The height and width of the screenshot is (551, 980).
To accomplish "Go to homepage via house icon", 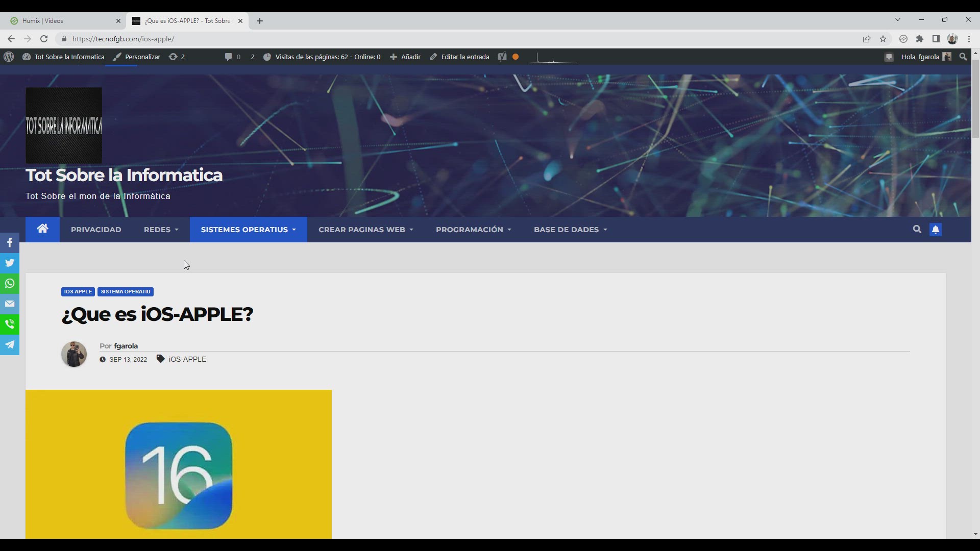I will [42, 229].
